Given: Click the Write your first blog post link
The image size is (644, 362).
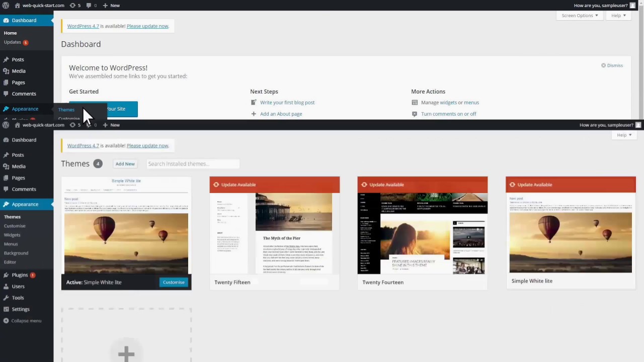Looking at the screenshot, I should point(287,103).
